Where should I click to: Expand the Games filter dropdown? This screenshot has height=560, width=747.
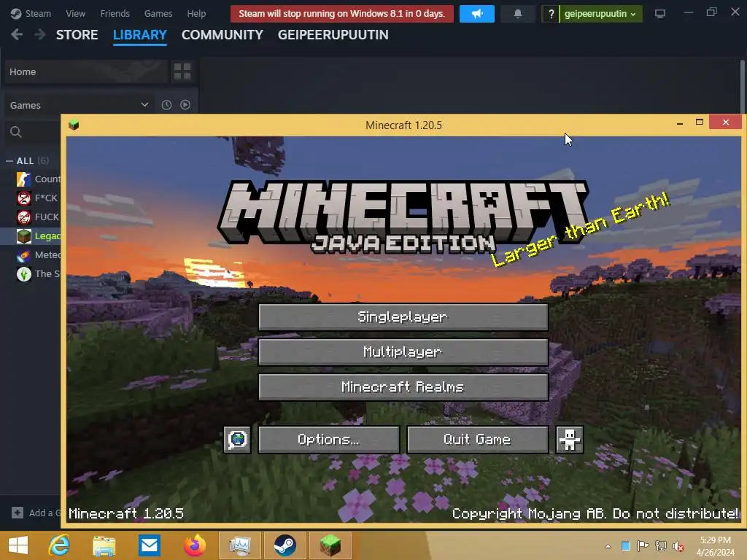click(x=79, y=105)
